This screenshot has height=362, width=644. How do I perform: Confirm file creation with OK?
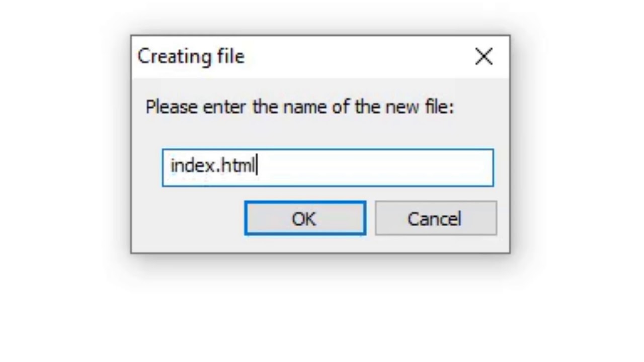[x=305, y=218]
